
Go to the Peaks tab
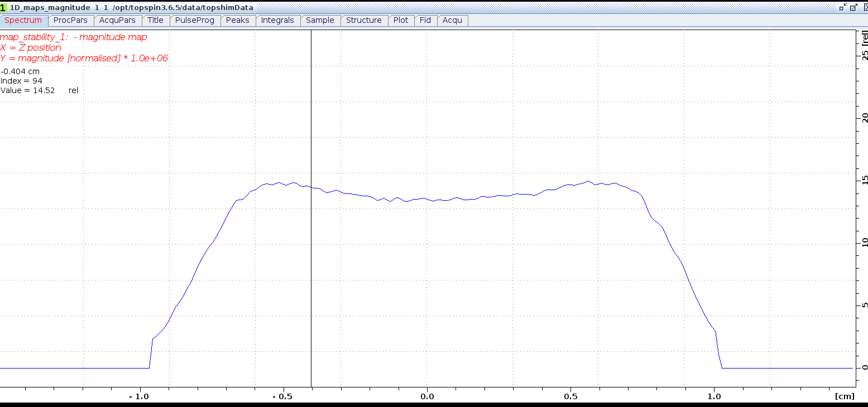tap(238, 20)
